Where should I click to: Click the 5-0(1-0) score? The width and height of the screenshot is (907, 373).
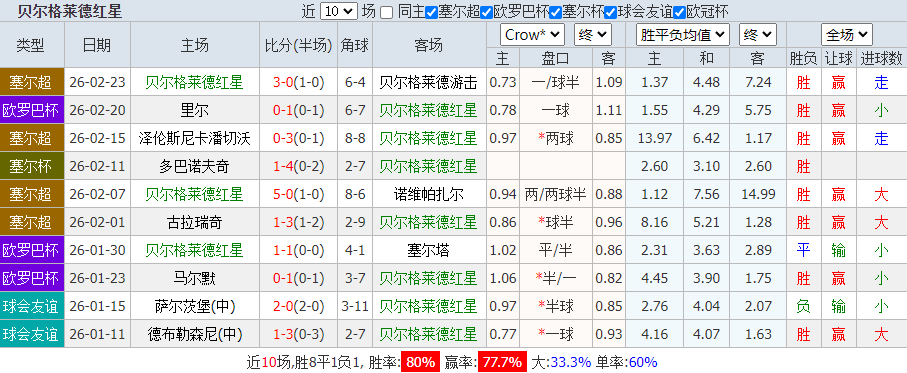298,194
